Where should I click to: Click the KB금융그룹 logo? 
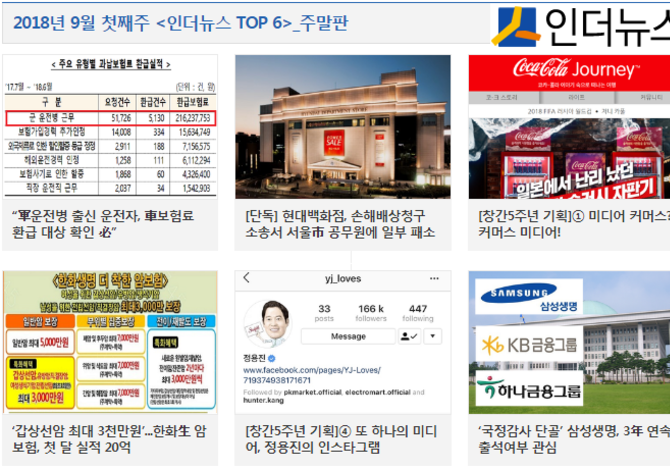pos(529,344)
